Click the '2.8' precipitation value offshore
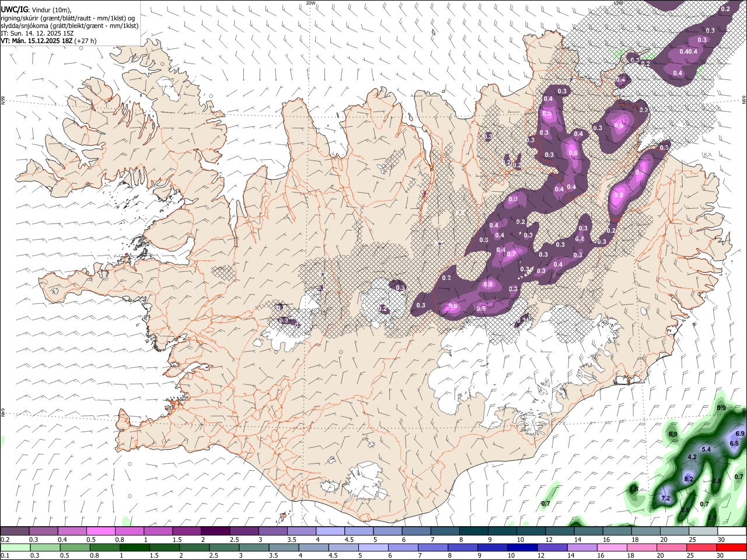 pyautogui.click(x=717, y=481)
